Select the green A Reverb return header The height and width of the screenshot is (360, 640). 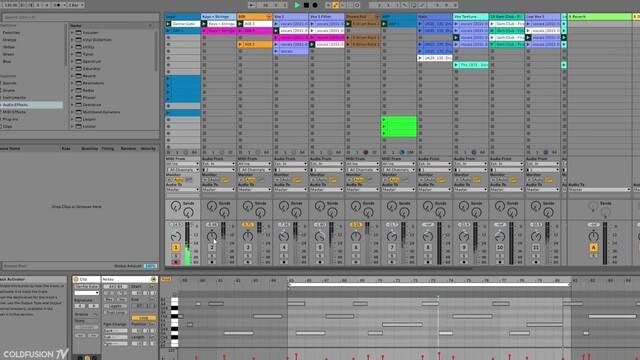pyautogui.click(x=599, y=17)
